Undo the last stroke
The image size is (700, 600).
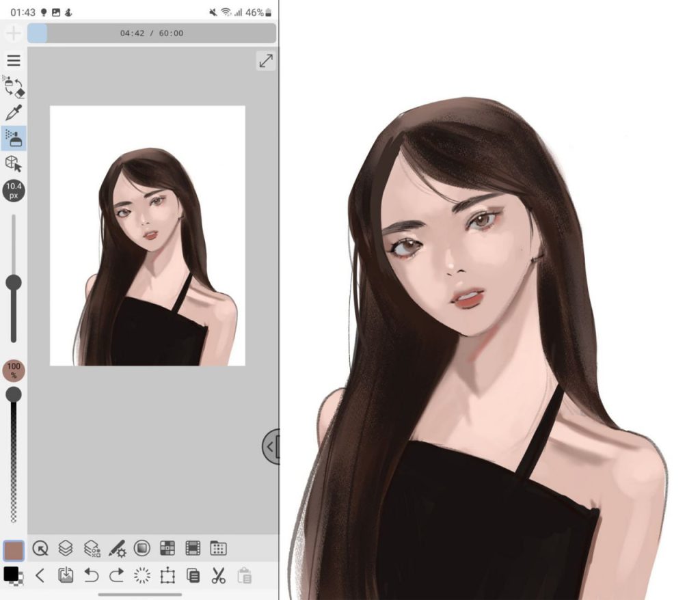pyautogui.click(x=91, y=575)
